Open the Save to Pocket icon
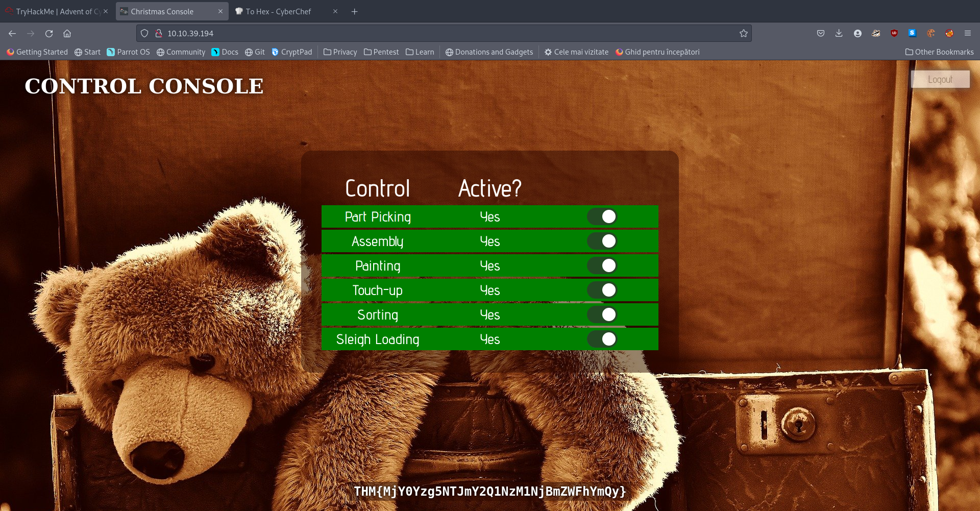 (820, 34)
